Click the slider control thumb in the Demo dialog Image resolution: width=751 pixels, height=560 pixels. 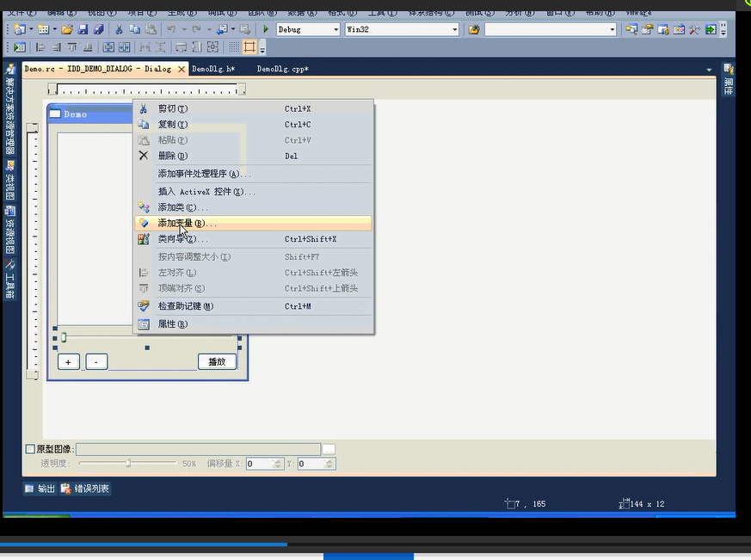(64, 338)
